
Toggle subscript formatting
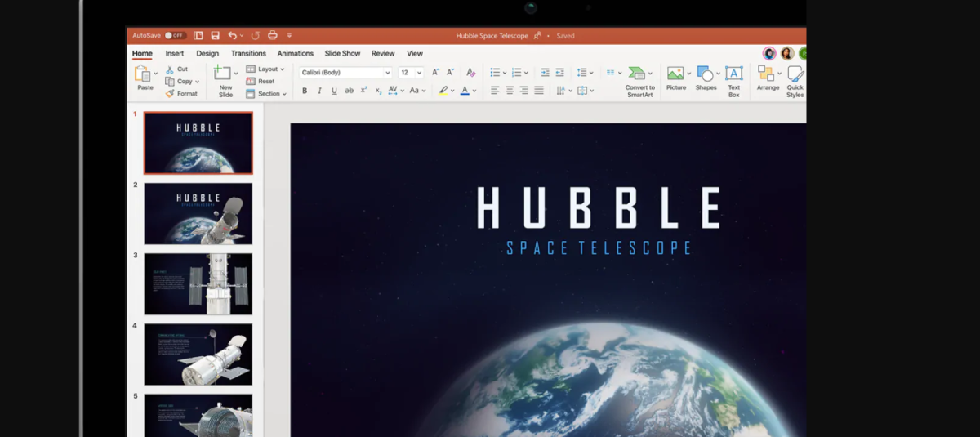(x=378, y=91)
